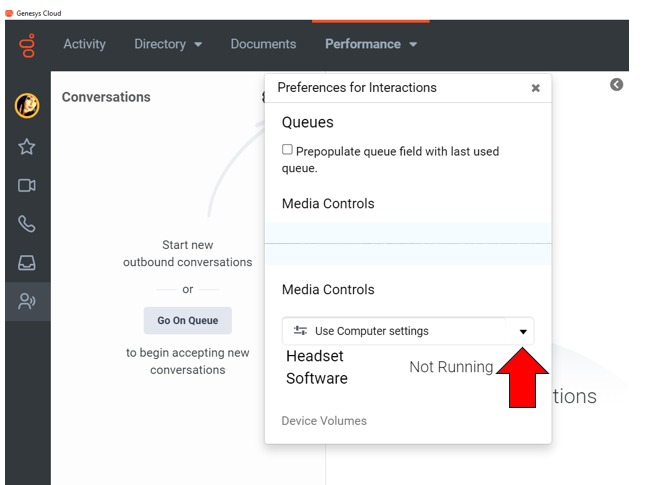Image resolution: width=646 pixels, height=485 pixels.
Task: Open the user profile avatar
Action: point(27,105)
